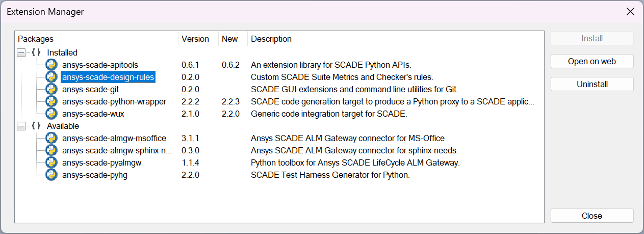Select the Available group label
The image size is (644, 234).
pyautogui.click(x=63, y=126)
